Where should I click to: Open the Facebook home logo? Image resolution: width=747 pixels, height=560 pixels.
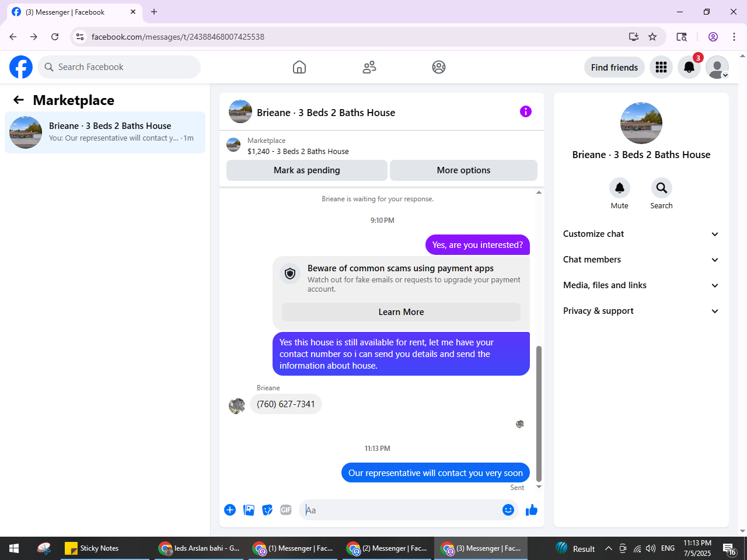pos(21,67)
